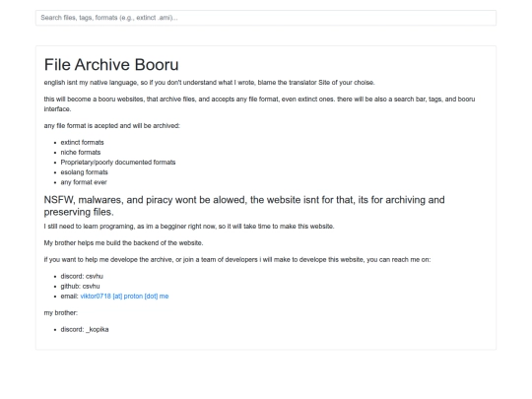Click the esolang formats bullet
Screen dimensions: 532x399
84,172
